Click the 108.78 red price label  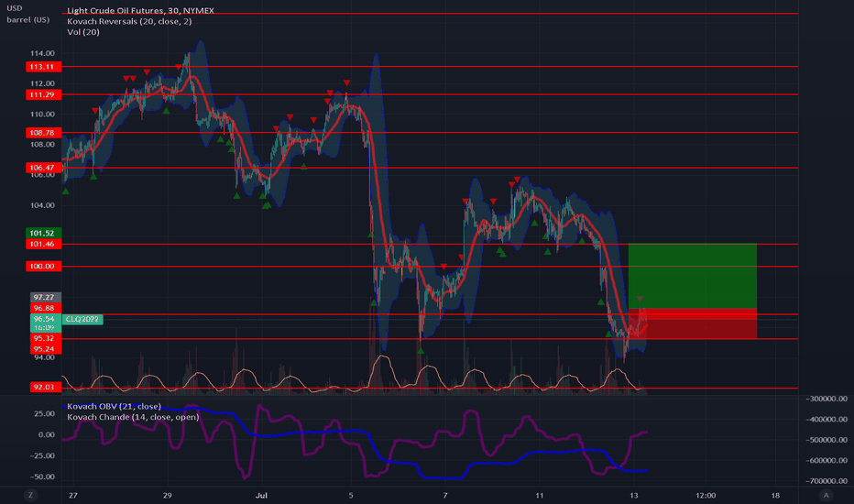(44, 132)
